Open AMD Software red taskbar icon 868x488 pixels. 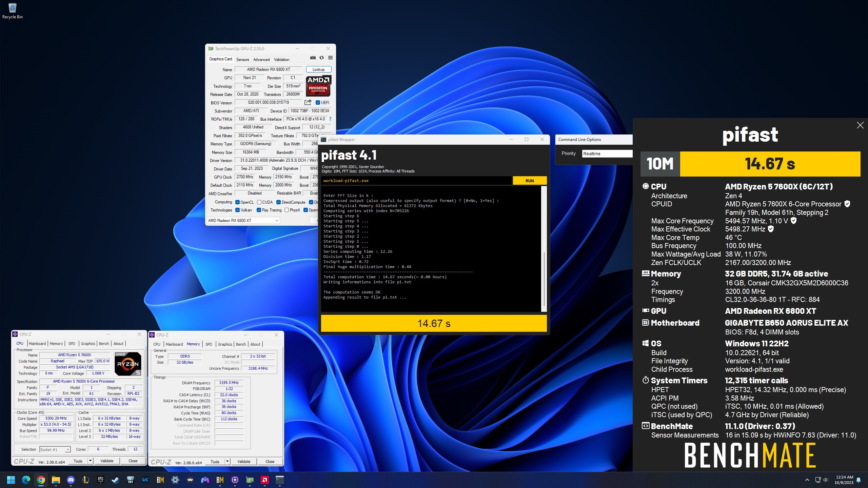pos(264,480)
